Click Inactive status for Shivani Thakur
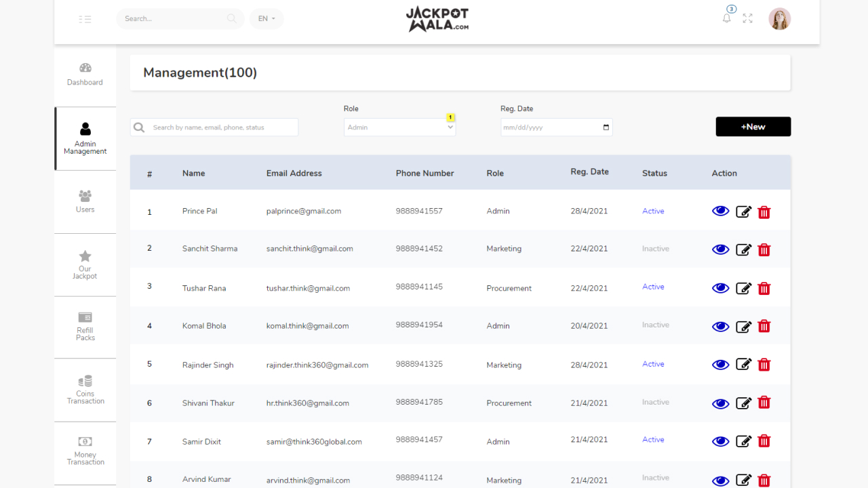This screenshot has width=868, height=488. tap(656, 402)
